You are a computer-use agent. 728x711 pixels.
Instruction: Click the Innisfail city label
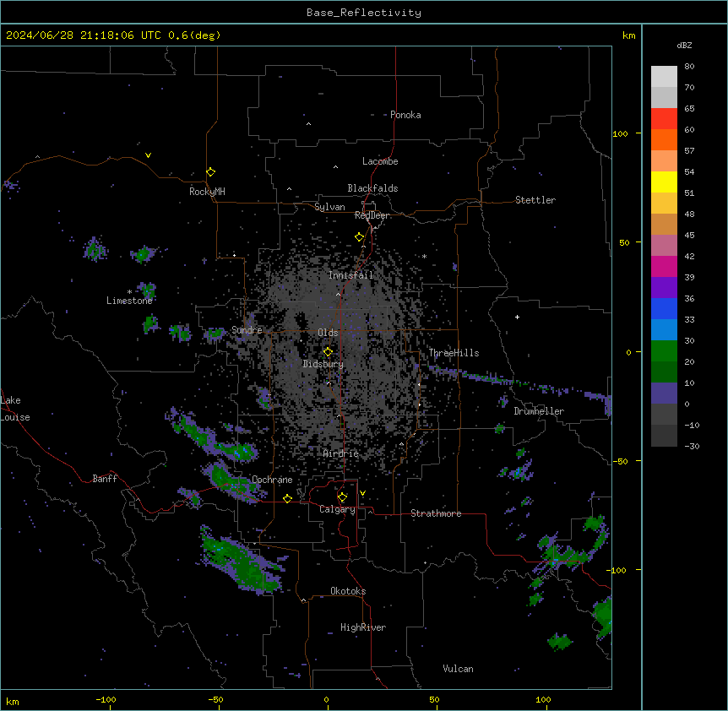351,275
